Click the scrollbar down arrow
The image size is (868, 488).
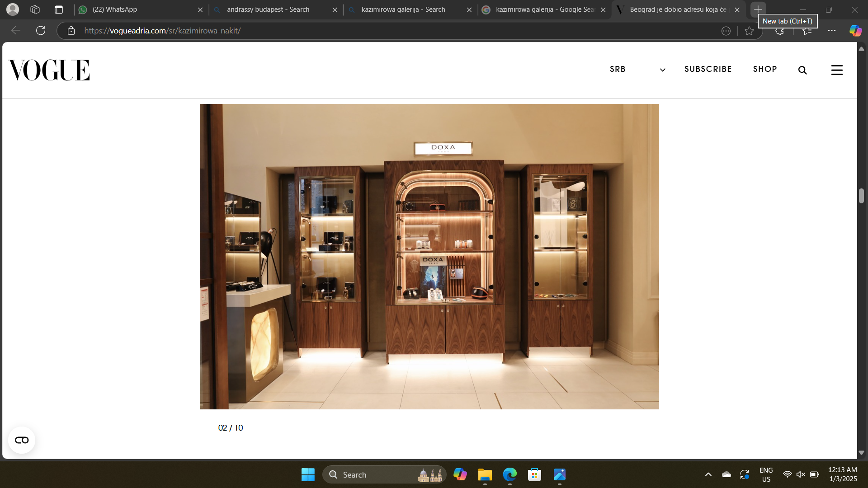point(861,453)
